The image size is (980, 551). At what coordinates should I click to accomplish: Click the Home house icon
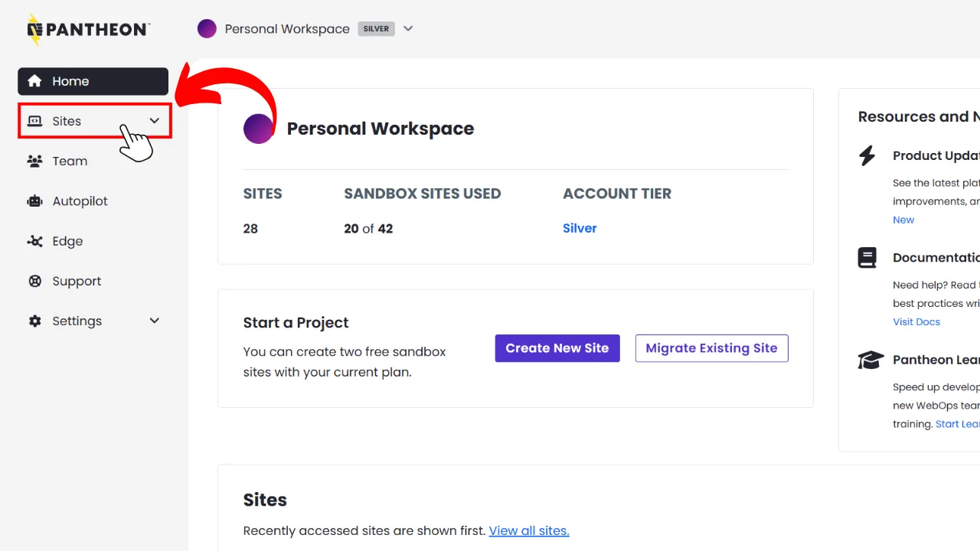pos(34,81)
